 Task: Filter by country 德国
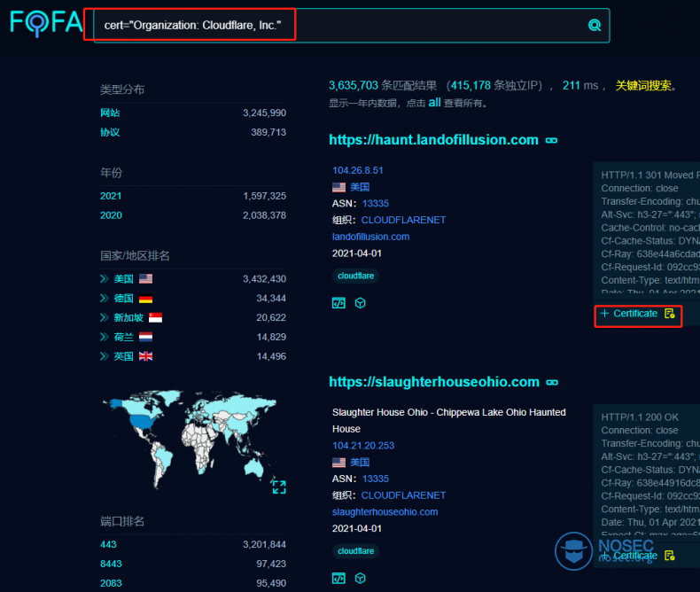click(x=124, y=299)
